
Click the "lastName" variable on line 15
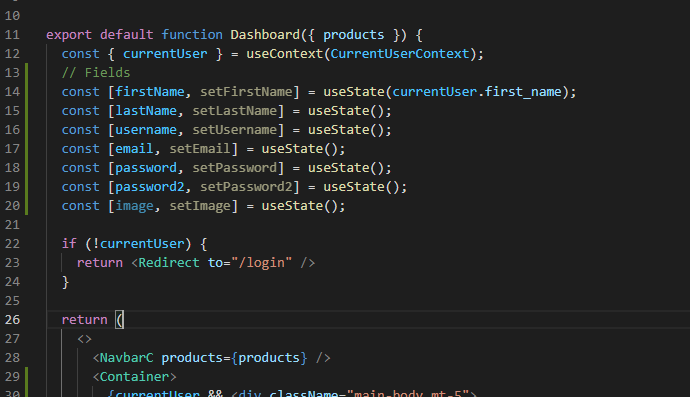pyautogui.click(x=146, y=110)
